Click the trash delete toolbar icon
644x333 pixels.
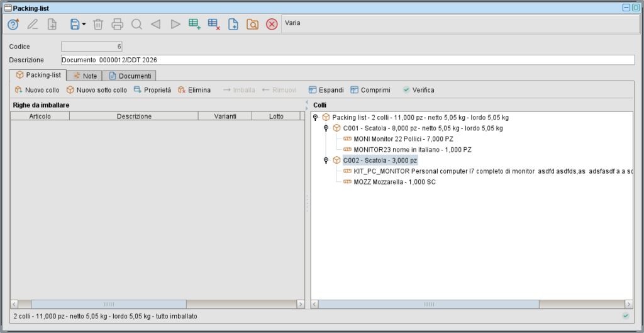[x=97, y=25]
